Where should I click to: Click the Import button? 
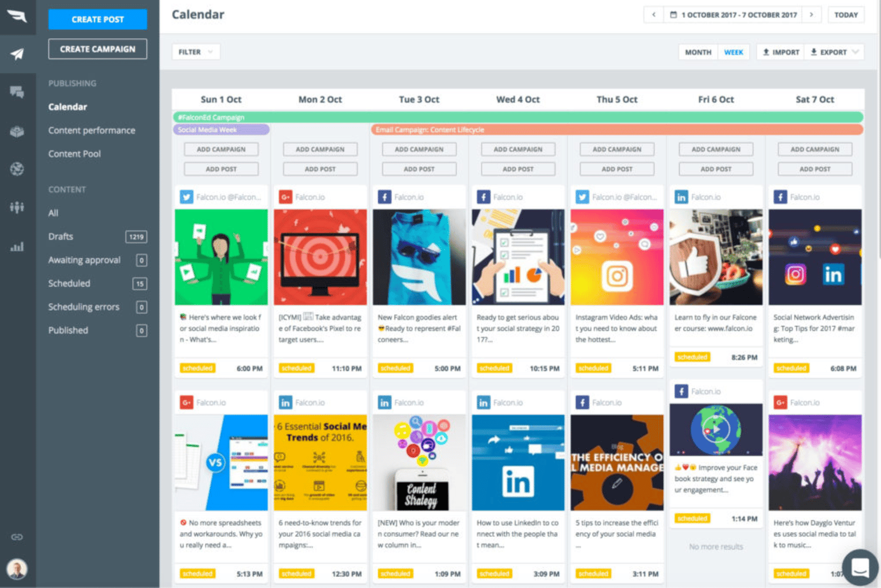click(x=781, y=52)
